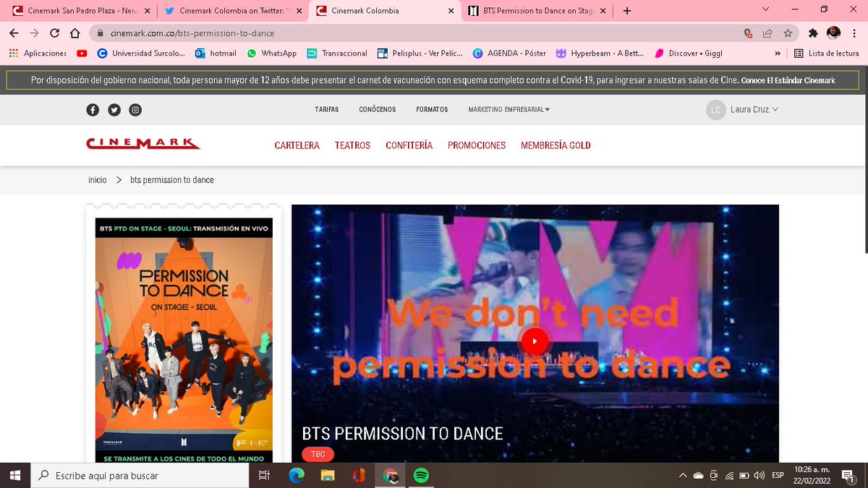Bookmark this page with the star icon
Image resolution: width=868 pixels, height=488 pixels.
[x=788, y=33]
